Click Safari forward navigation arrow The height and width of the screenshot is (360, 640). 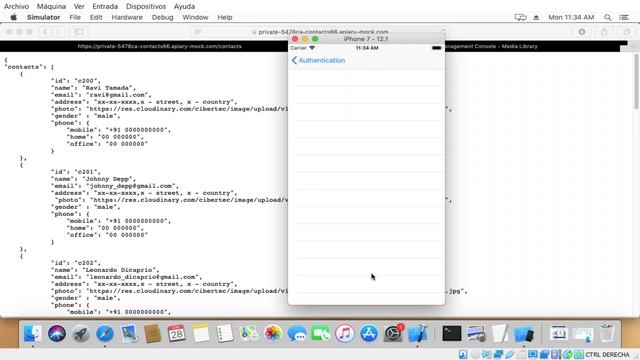58,32
